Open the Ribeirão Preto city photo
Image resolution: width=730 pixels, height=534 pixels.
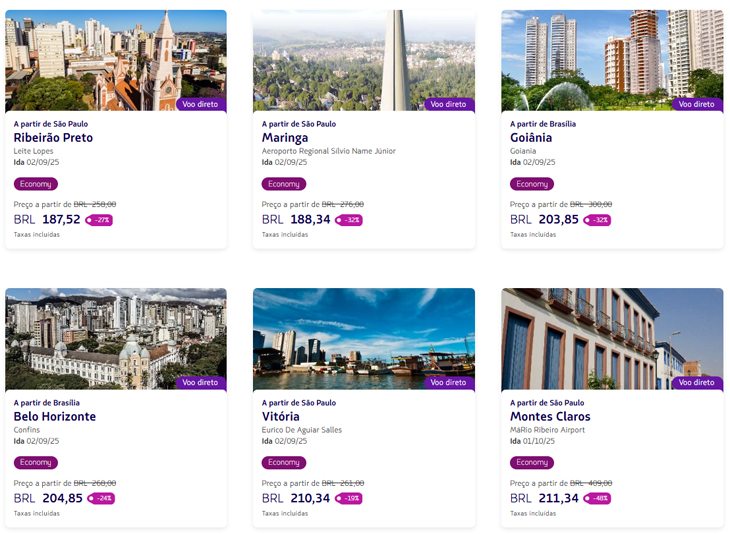[116, 61]
